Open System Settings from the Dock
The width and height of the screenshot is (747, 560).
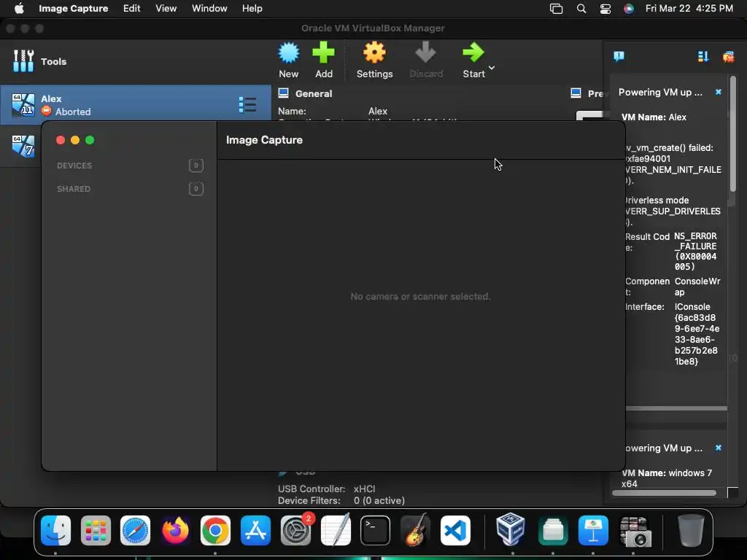[295, 530]
